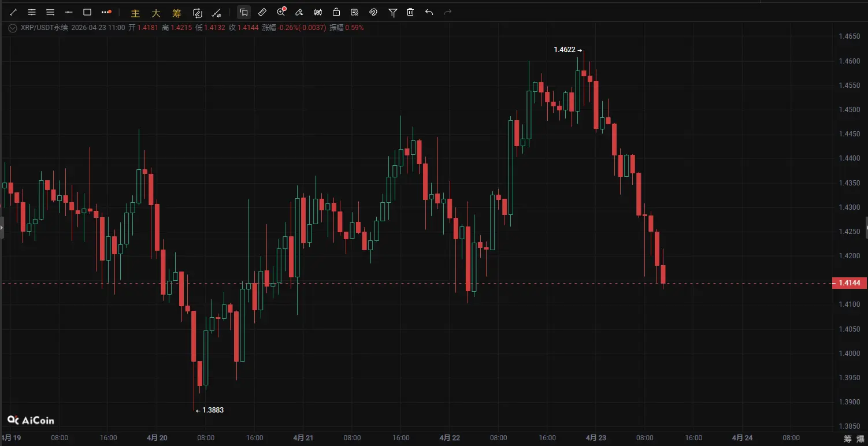868x446 pixels.
Task: Click the 1.4300 price axis label
Action: pyautogui.click(x=849, y=207)
